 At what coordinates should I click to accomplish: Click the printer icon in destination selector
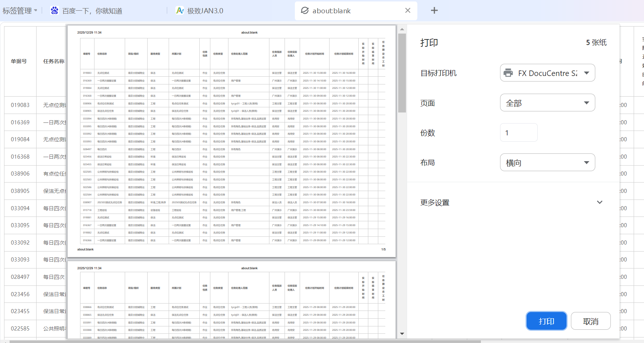508,73
